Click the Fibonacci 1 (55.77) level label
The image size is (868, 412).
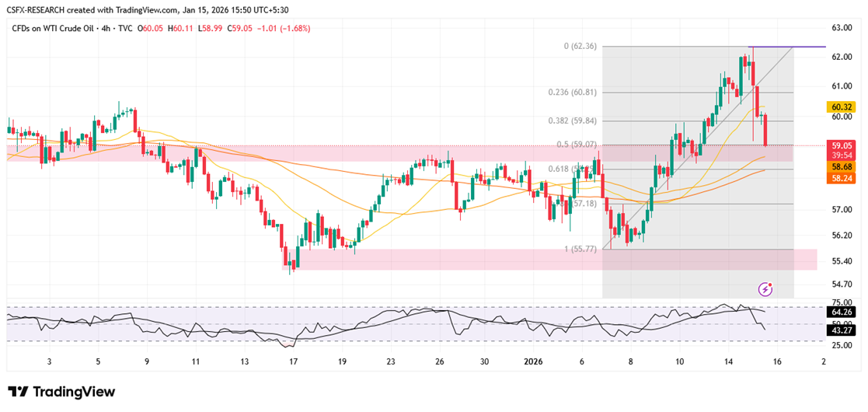(580, 250)
